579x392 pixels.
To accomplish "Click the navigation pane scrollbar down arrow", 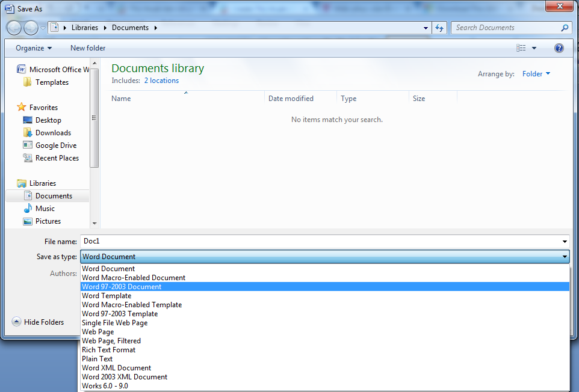I will point(94,224).
